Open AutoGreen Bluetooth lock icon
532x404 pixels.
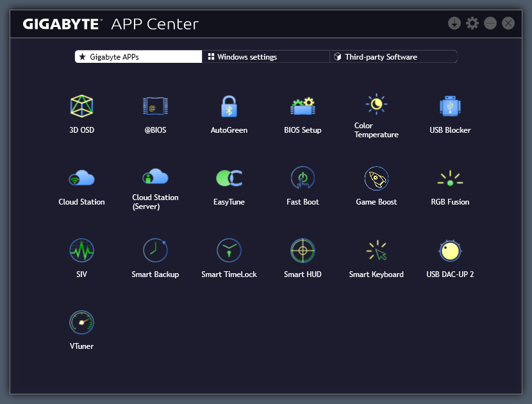point(229,106)
